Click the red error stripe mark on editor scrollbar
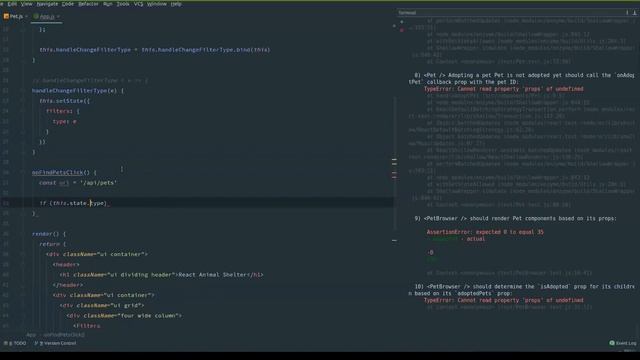Viewport: 640px width, 360px height. [x=394, y=176]
